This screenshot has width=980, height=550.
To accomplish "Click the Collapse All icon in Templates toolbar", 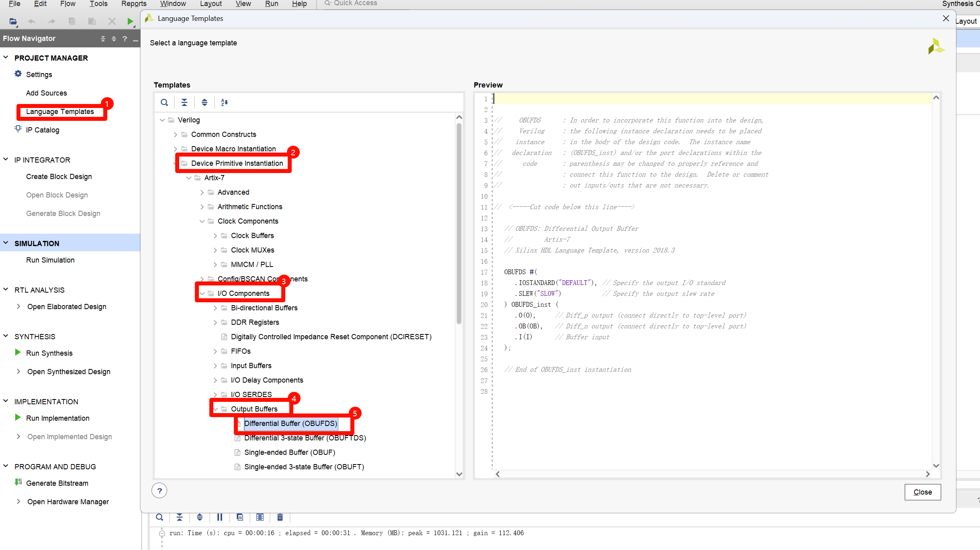I will (184, 102).
